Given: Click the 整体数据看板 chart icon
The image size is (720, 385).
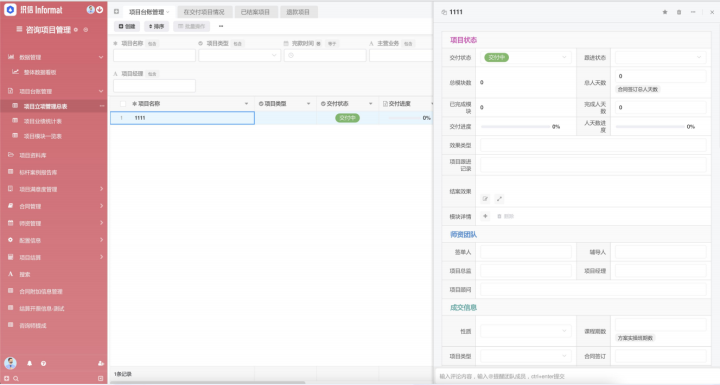Looking at the screenshot, I should (15, 72).
